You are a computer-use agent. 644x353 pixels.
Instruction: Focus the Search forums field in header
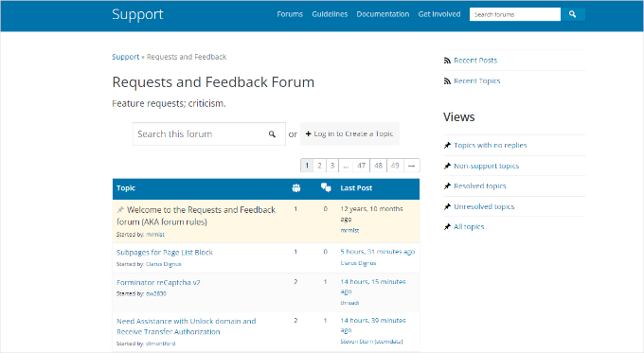(515, 14)
